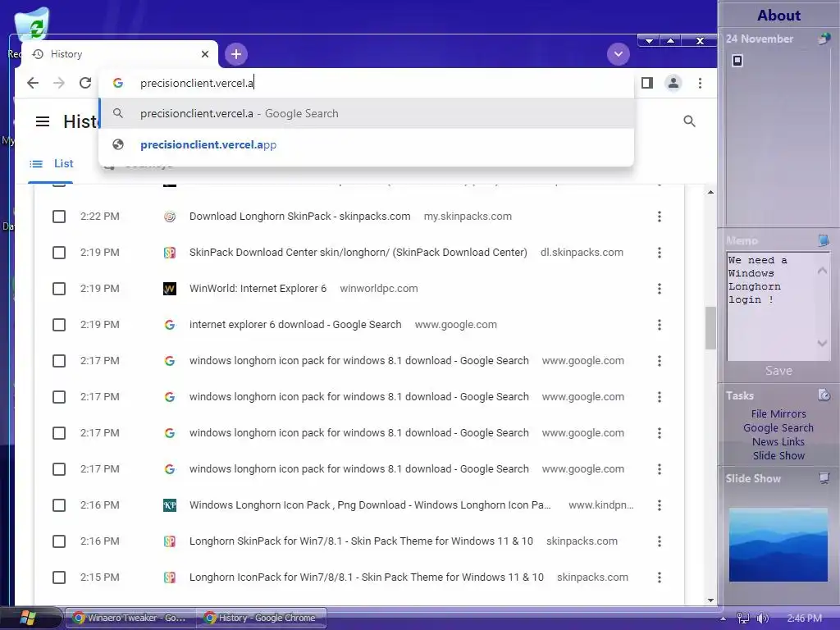Image resolution: width=840 pixels, height=630 pixels.
Task: Switch to Winaero Tweaker taskbar window
Action: pos(130,618)
